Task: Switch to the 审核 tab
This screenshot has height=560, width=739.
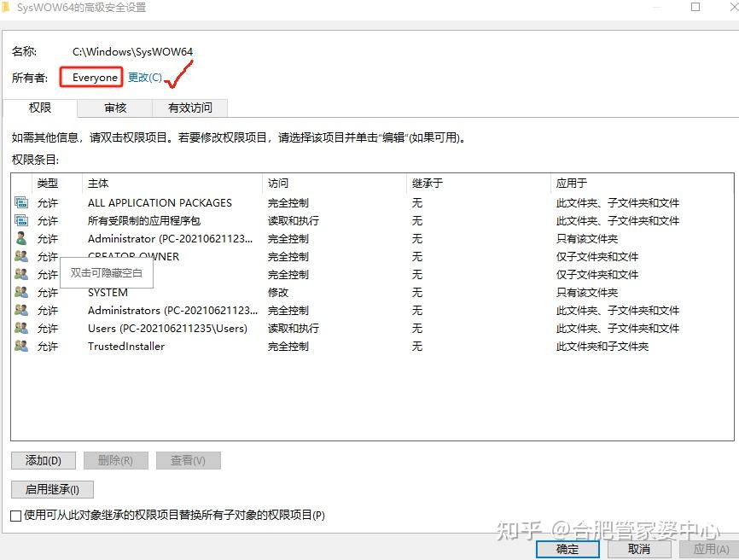Action: 115,108
